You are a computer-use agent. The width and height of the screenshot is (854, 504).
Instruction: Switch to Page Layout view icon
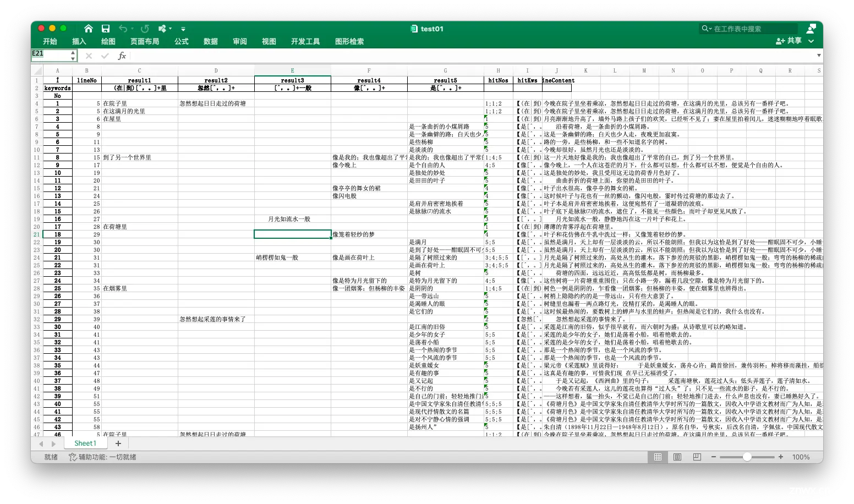coord(677,457)
